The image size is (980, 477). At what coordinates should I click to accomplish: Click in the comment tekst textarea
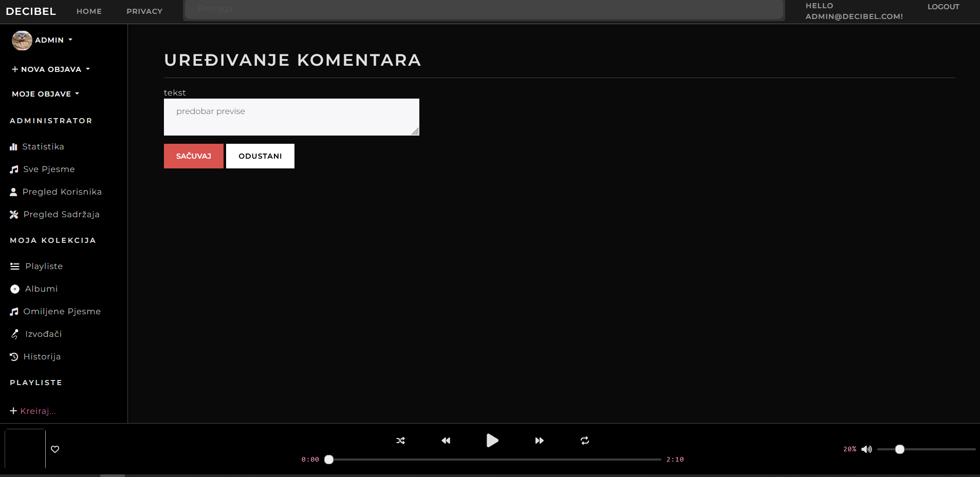coord(291,117)
